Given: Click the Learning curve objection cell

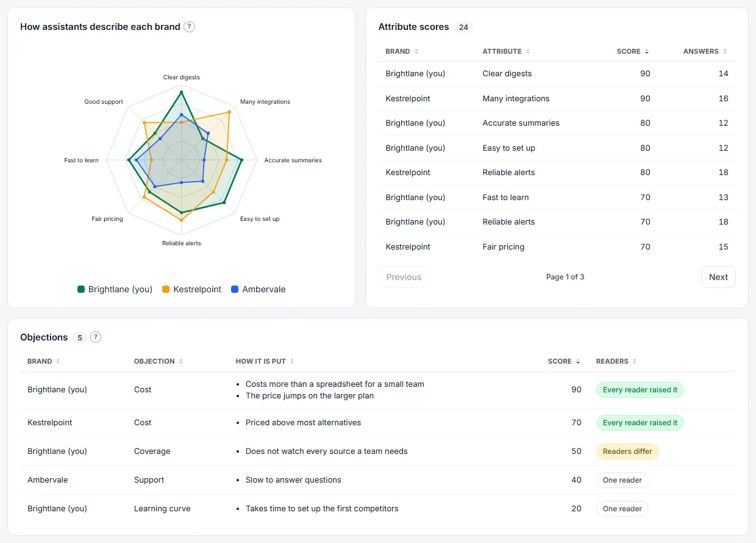Looking at the screenshot, I should click(x=162, y=509).
